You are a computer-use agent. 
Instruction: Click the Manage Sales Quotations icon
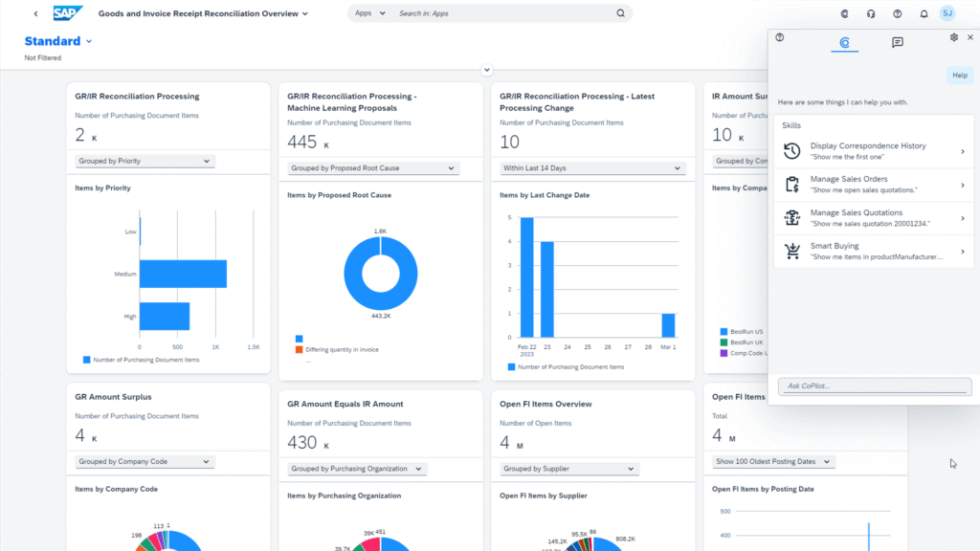click(x=791, y=217)
